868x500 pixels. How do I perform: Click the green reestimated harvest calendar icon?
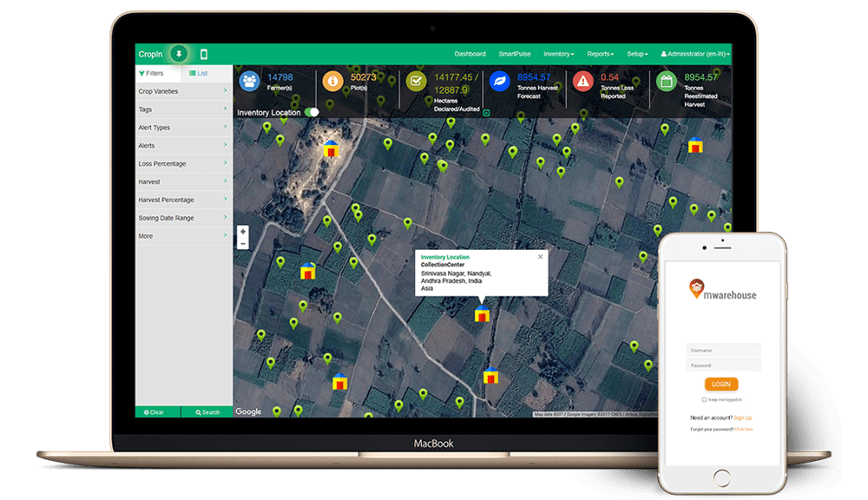[666, 82]
